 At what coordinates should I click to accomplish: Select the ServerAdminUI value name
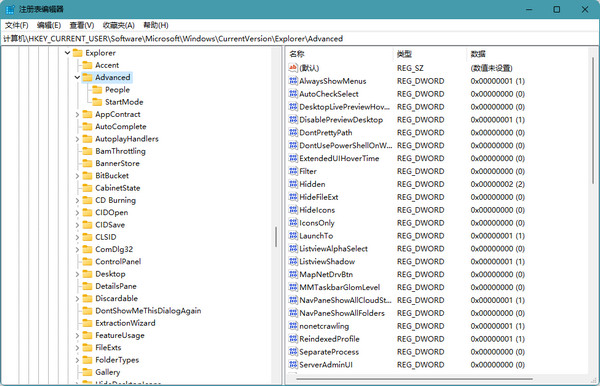(x=326, y=365)
